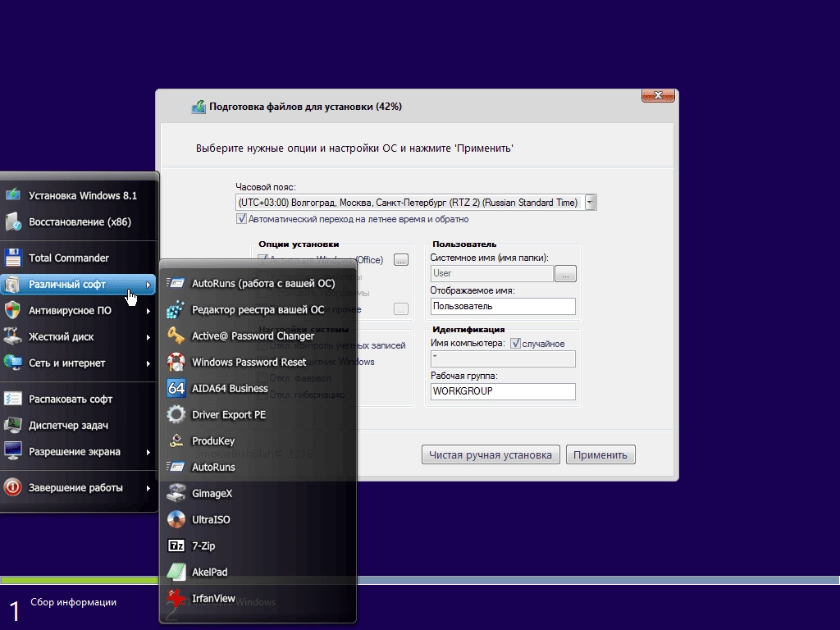The height and width of the screenshot is (630, 840).
Task: Expand Жесткий диск submenu arrow
Action: (148, 337)
